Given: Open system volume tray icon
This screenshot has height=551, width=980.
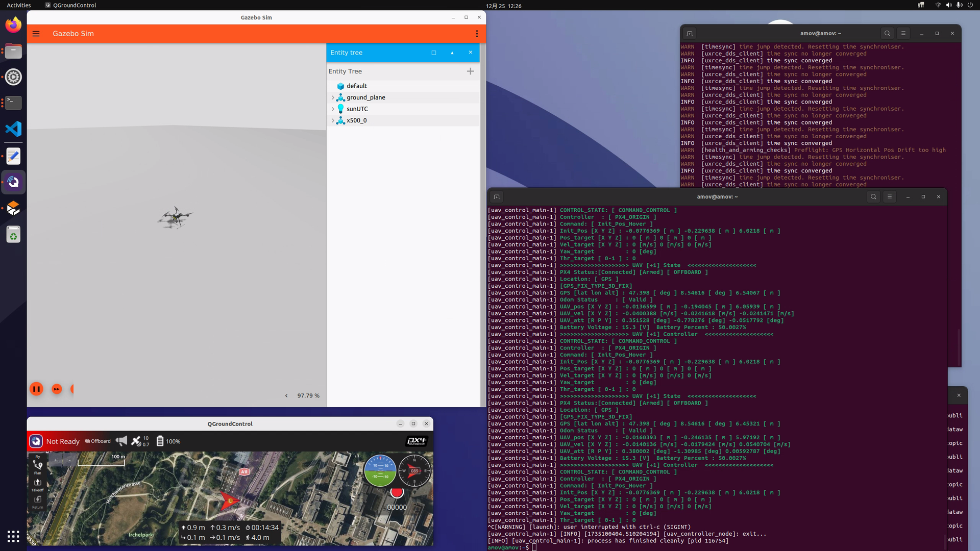Looking at the screenshot, I should click(x=948, y=5).
